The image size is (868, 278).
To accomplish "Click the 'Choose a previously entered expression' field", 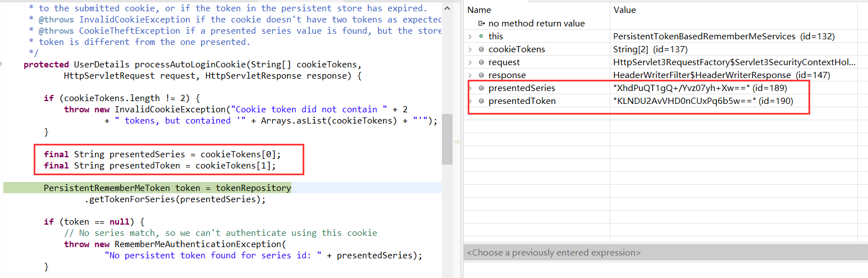I will pyautogui.click(x=665, y=253).
